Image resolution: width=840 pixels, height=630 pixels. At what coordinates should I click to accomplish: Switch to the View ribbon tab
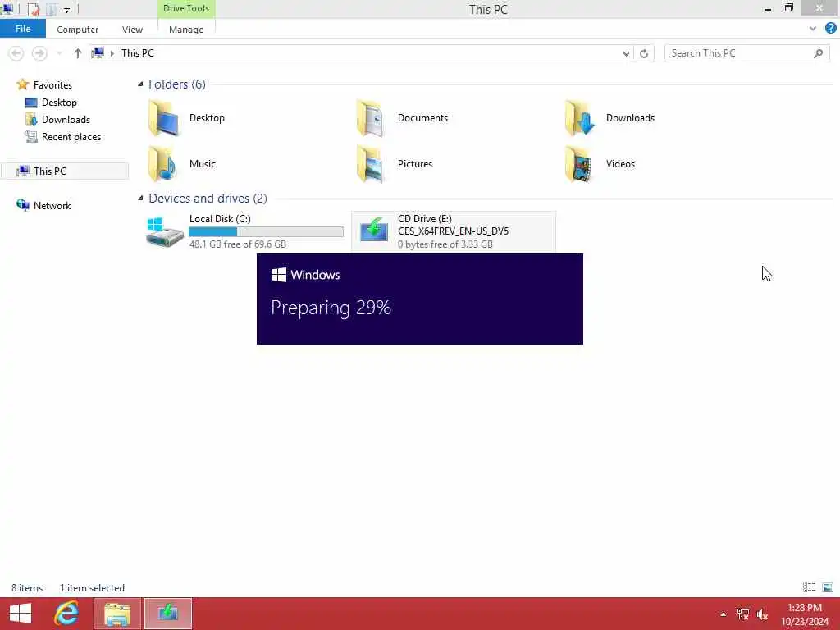click(132, 30)
